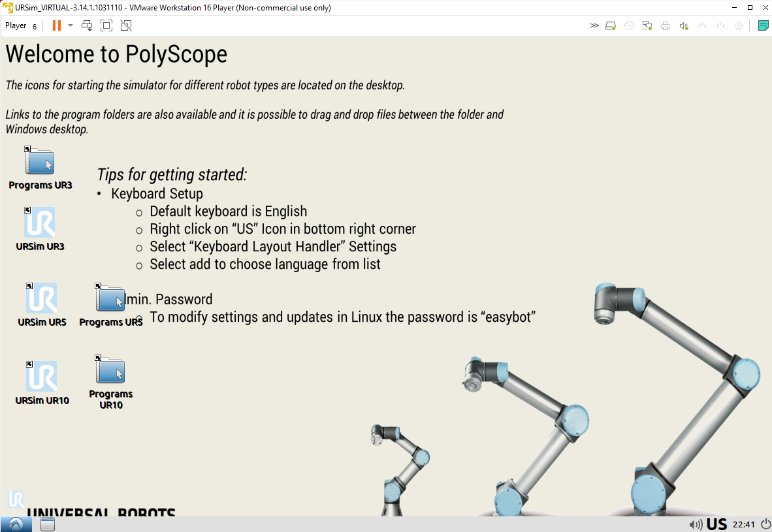Open the Programs UR5 folder shortcut
The height and width of the screenshot is (532, 772).
click(x=111, y=305)
